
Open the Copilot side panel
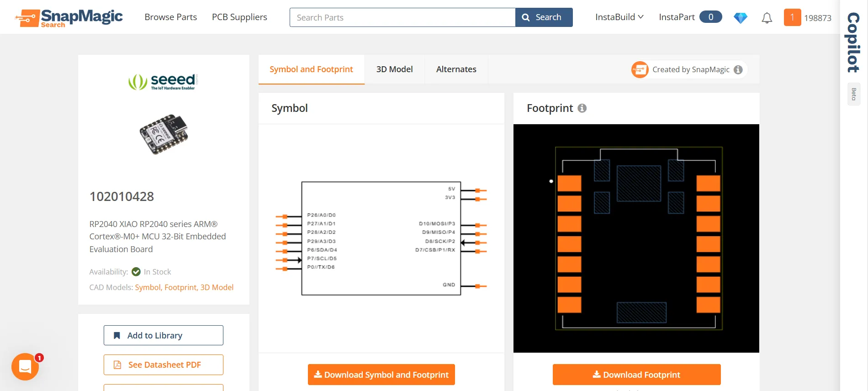[853, 42]
